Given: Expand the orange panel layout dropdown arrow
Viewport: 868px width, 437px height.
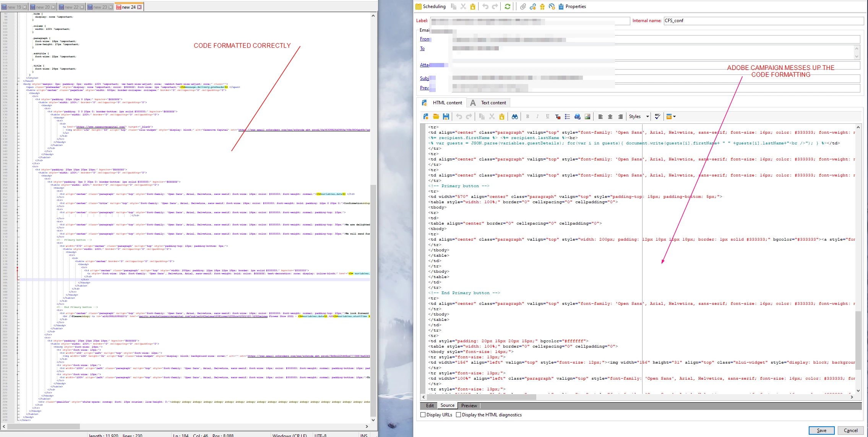Looking at the screenshot, I should tap(674, 117).
